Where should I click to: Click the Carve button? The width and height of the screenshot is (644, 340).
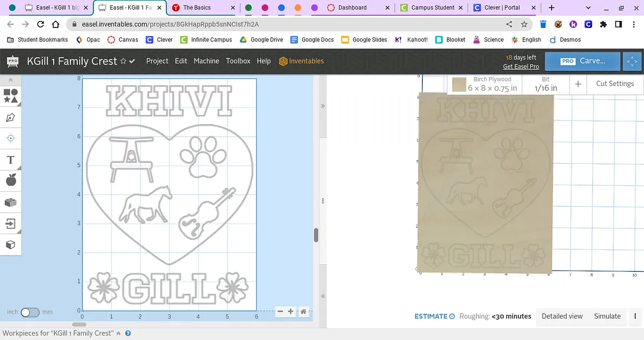[x=582, y=61]
